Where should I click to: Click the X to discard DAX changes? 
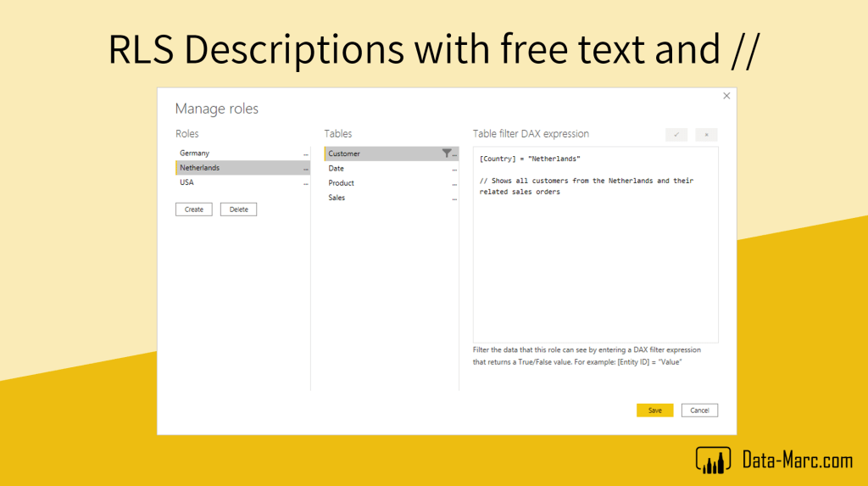coord(706,135)
